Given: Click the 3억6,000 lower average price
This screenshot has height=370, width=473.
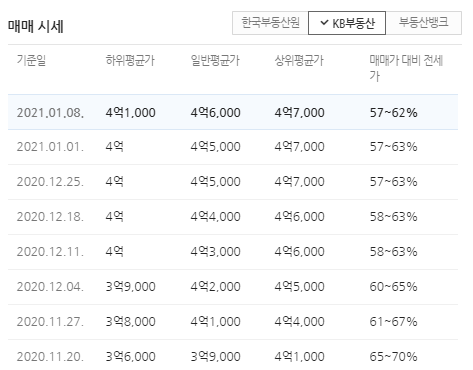Looking at the screenshot, I should 130,357.
